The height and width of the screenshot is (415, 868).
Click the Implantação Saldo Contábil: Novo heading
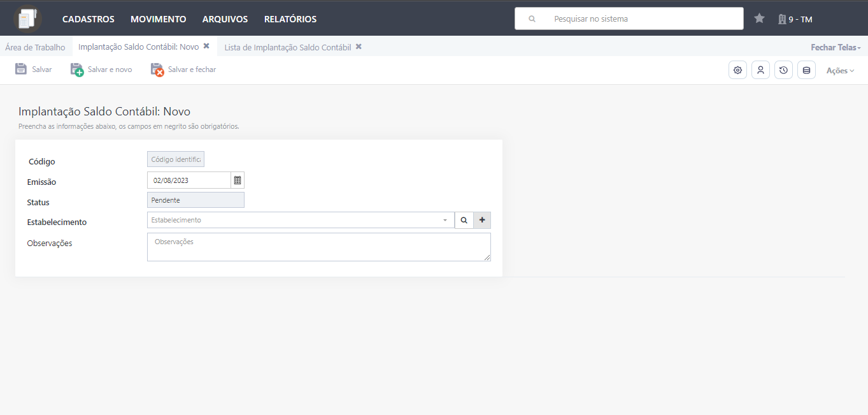coord(104,112)
